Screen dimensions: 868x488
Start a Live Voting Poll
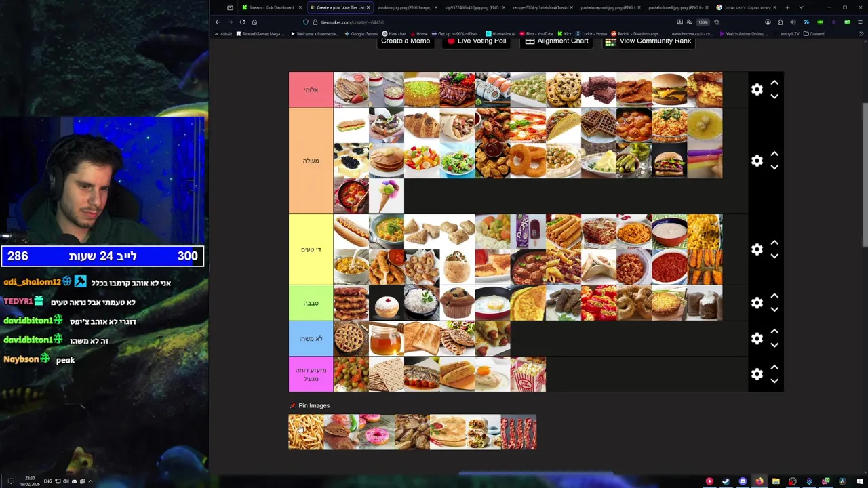pos(476,41)
